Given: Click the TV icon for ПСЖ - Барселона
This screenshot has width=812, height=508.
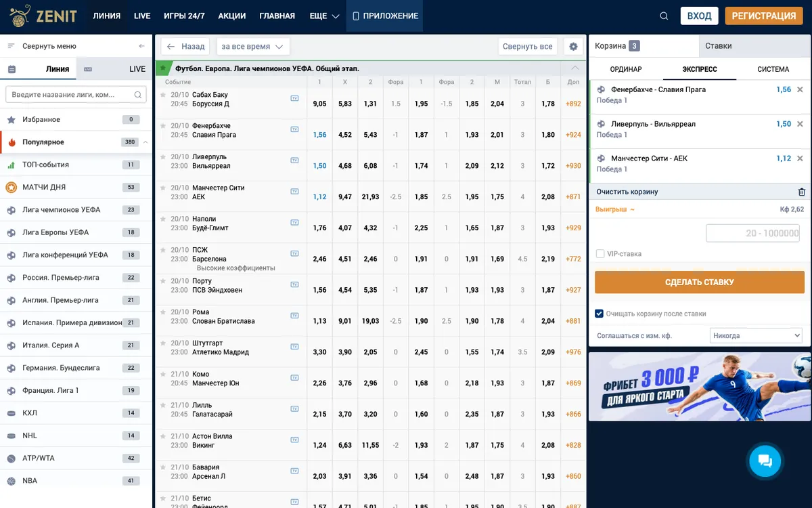Looking at the screenshot, I should pyautogui.click(x=294, y=253).
